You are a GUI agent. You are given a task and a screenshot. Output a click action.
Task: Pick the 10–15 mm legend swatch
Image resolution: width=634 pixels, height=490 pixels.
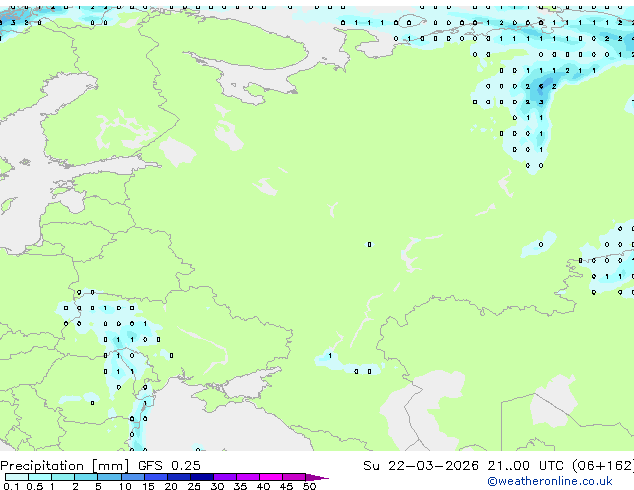coord(133,477)
